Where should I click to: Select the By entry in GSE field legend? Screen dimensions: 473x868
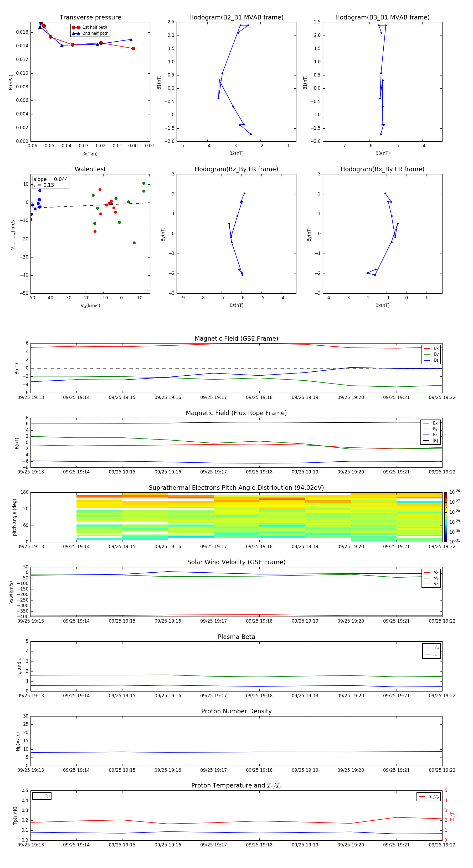pyautogui.click(x=431, y=354)
